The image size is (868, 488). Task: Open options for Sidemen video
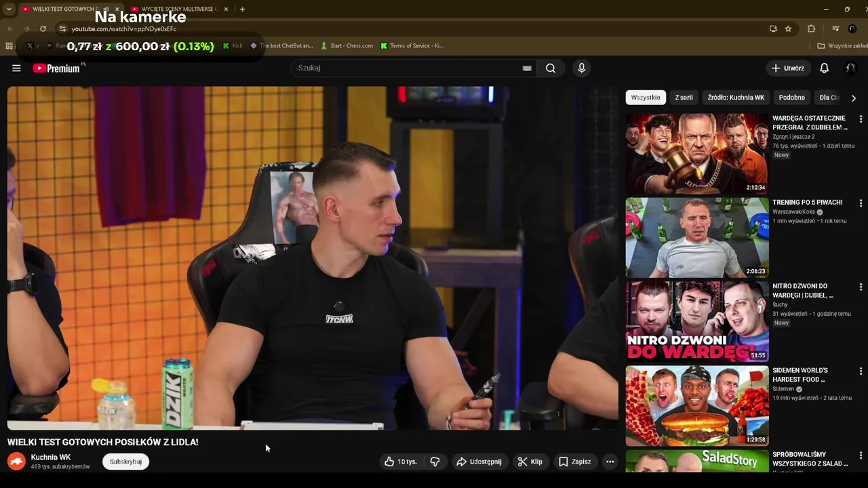click(x=861, y=371)
